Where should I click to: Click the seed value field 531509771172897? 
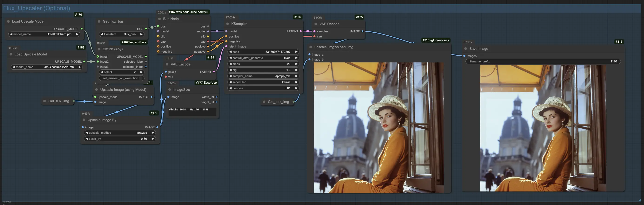point(264,52)
